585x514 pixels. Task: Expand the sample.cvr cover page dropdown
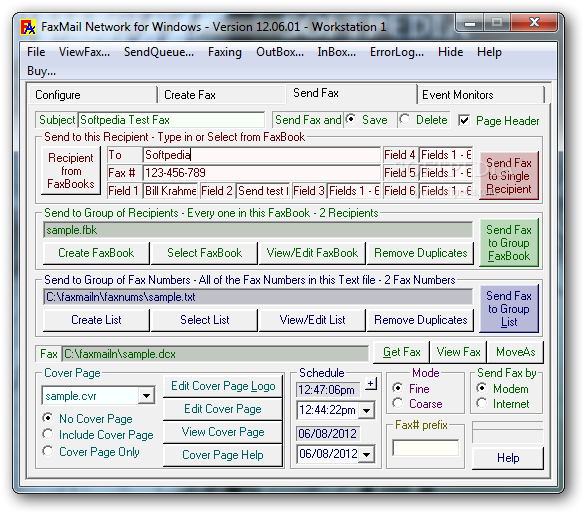pos(146,395)
